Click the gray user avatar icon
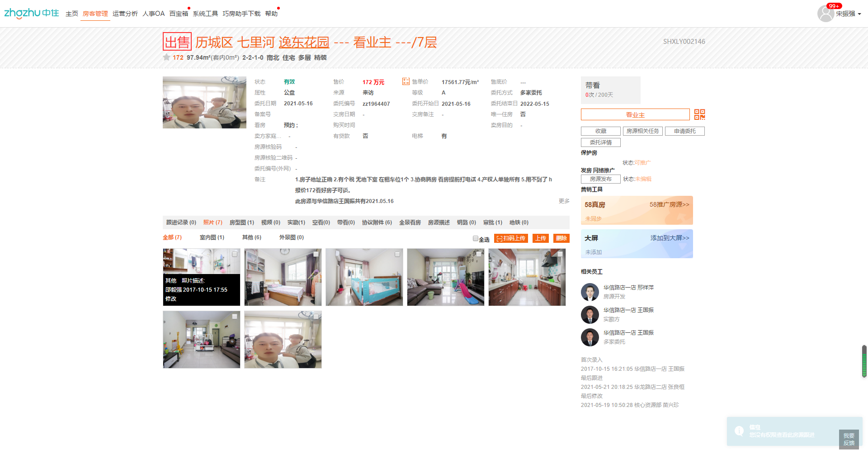The width and height of the screenshot is (868, 454). (826, 14)
